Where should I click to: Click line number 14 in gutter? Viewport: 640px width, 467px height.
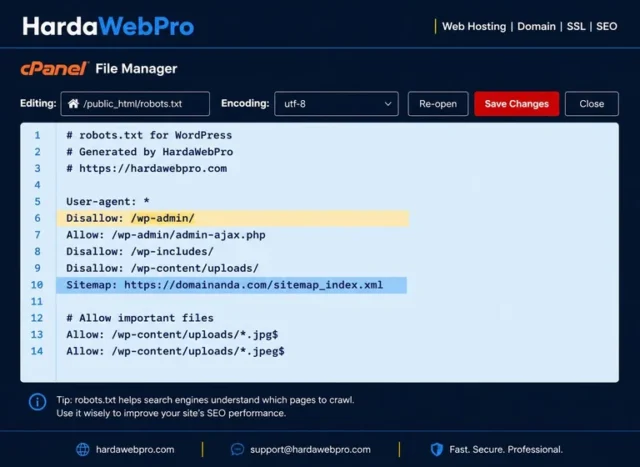pyautogui.click(x=37, y=351)
